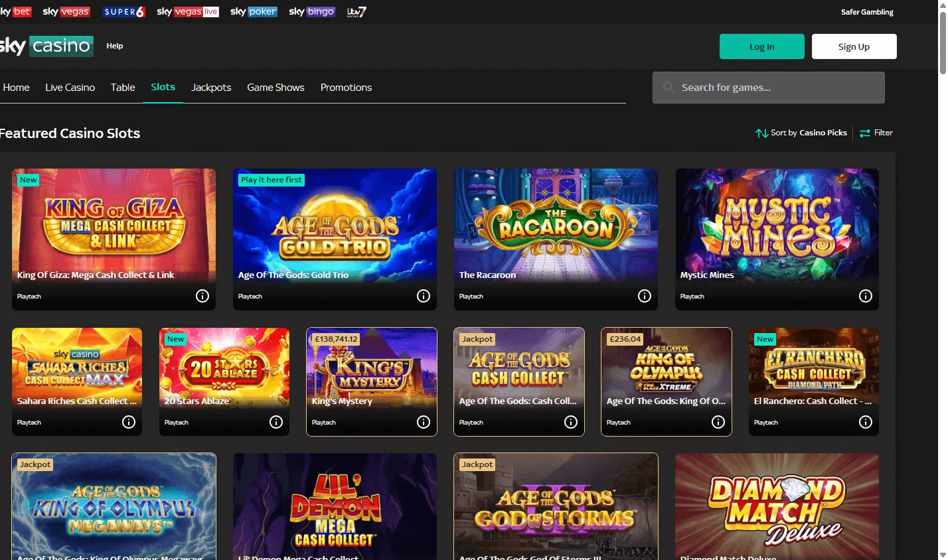The width and height of the screenshot is (948, 560).
Task: Open the Jackpots tab
Action: click(211, 88)
